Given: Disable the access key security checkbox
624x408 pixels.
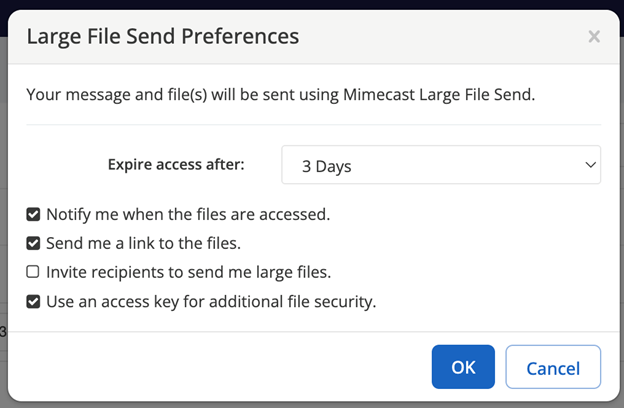Looking at the screenshot, I should [33, 301].
